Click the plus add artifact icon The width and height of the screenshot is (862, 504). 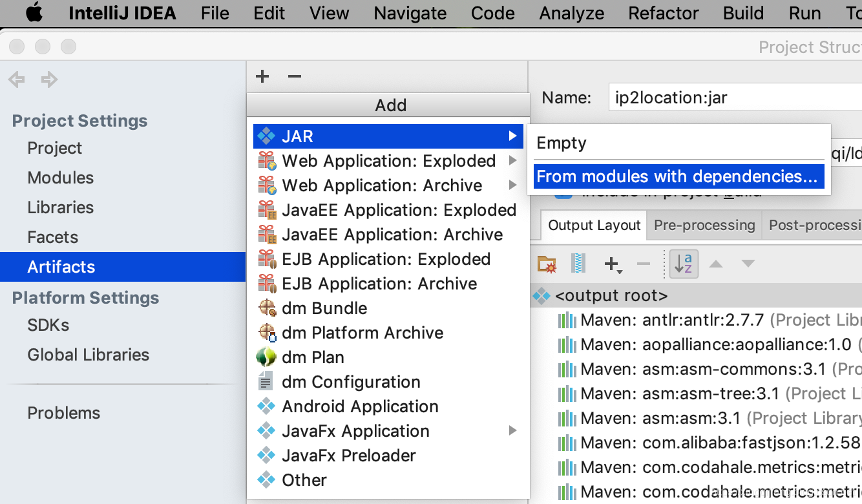pyautogui.click(x=262, y=76)
